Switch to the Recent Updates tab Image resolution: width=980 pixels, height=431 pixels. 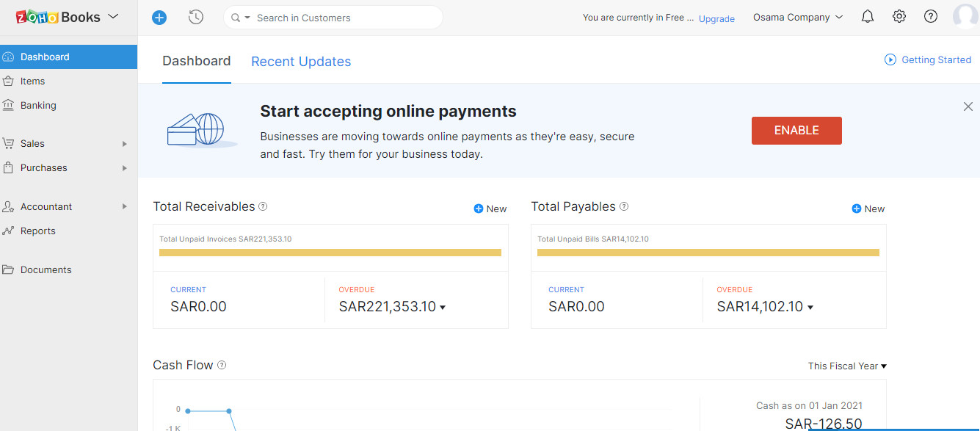(x=301, y=62)
